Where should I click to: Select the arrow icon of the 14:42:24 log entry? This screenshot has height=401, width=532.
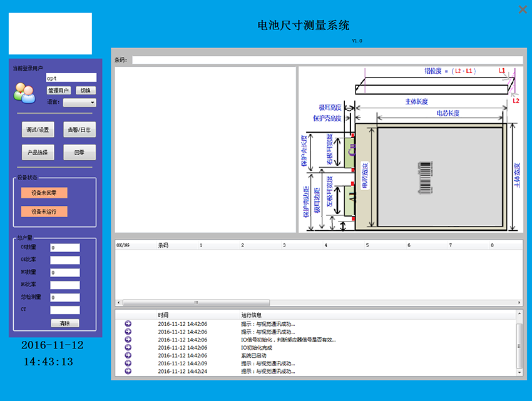[x=128, y=371]
